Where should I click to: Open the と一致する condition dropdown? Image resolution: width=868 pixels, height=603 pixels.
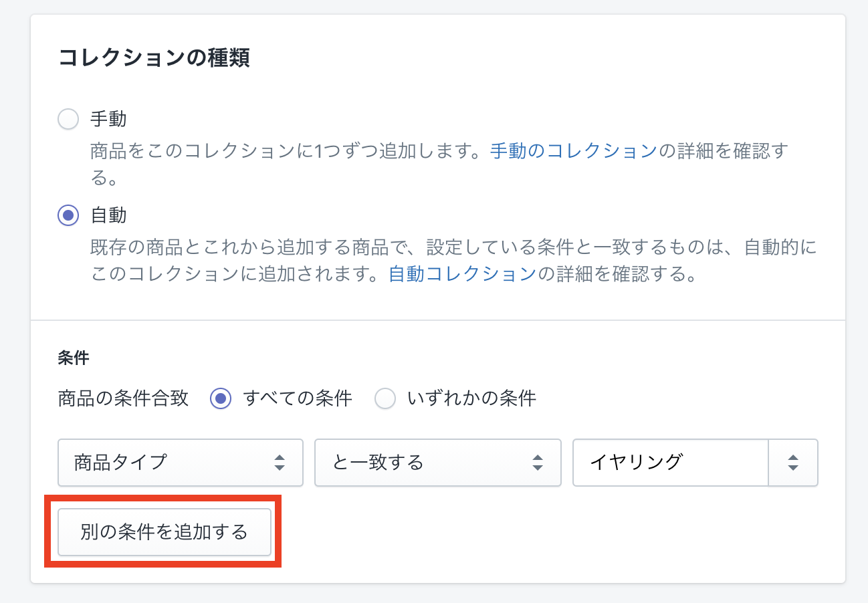pyautogui.click(x=437, y=462)
